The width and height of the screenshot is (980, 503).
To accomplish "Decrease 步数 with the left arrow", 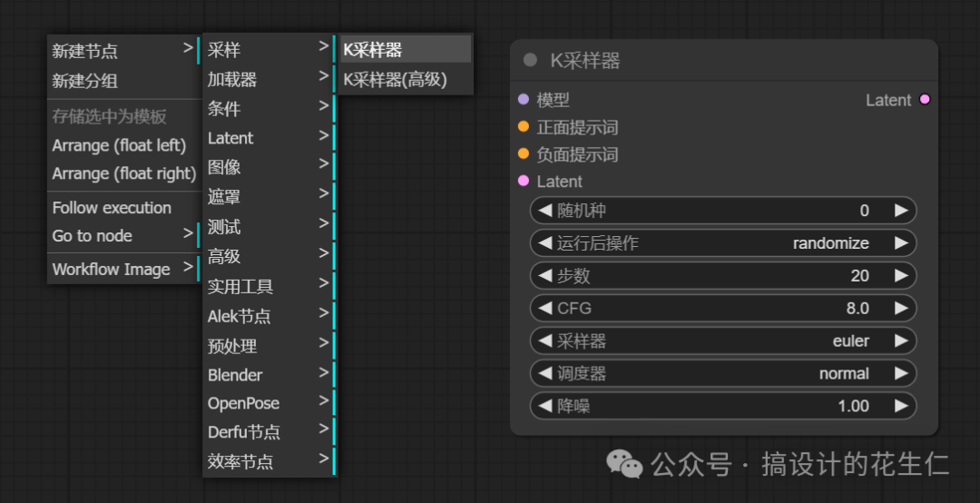I will [x=545, y=275].
